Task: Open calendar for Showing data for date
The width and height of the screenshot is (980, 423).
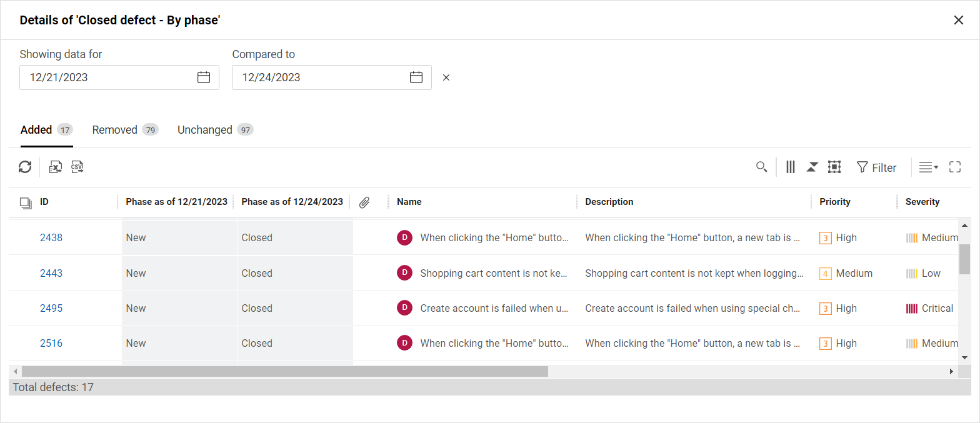Action: tap(204, 77)
